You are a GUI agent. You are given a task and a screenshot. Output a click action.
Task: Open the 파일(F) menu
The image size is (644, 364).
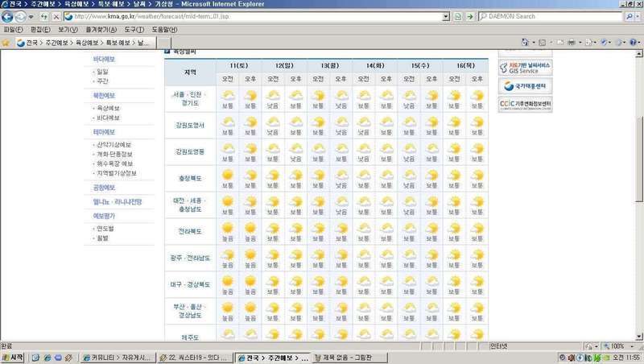13,30
